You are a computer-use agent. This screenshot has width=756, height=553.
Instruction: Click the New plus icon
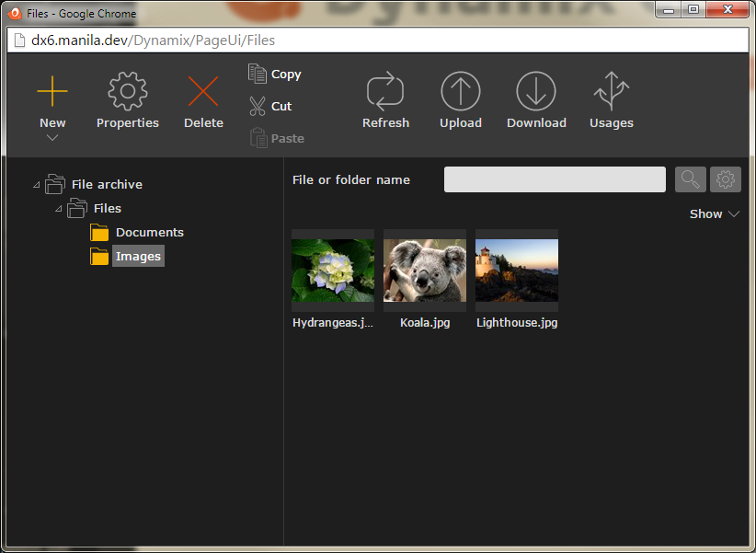click(x=52, y=92)
